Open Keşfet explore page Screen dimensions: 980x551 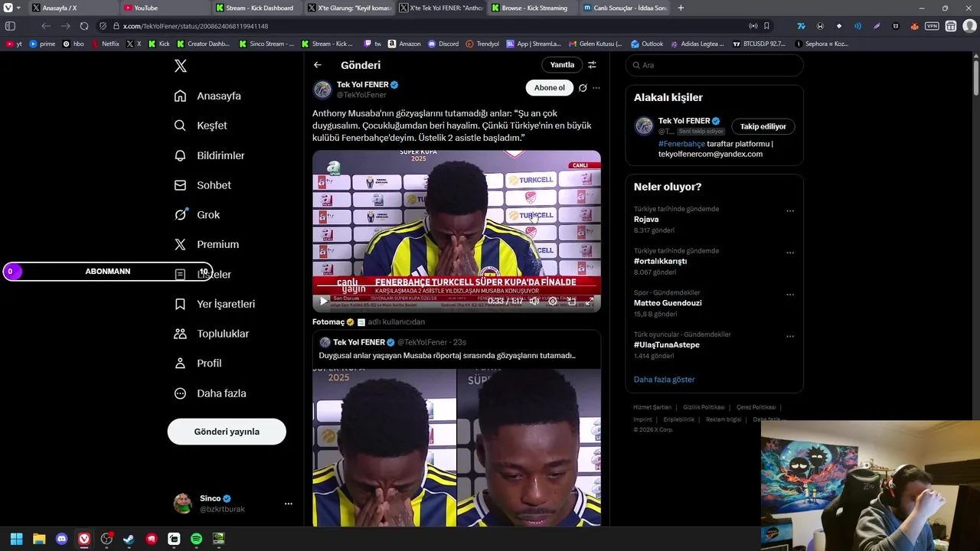201,126
